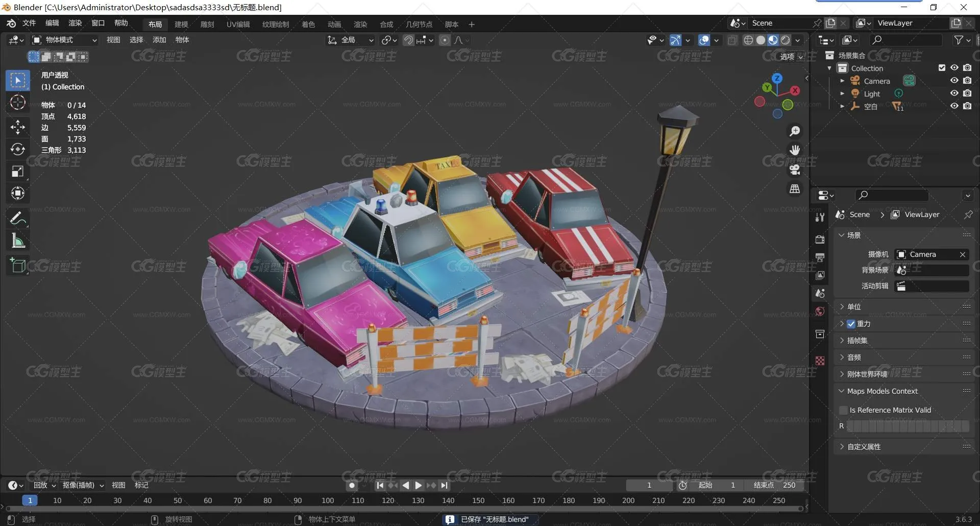
Task: Expand Light item in outliner
Action: pos(842,93)
